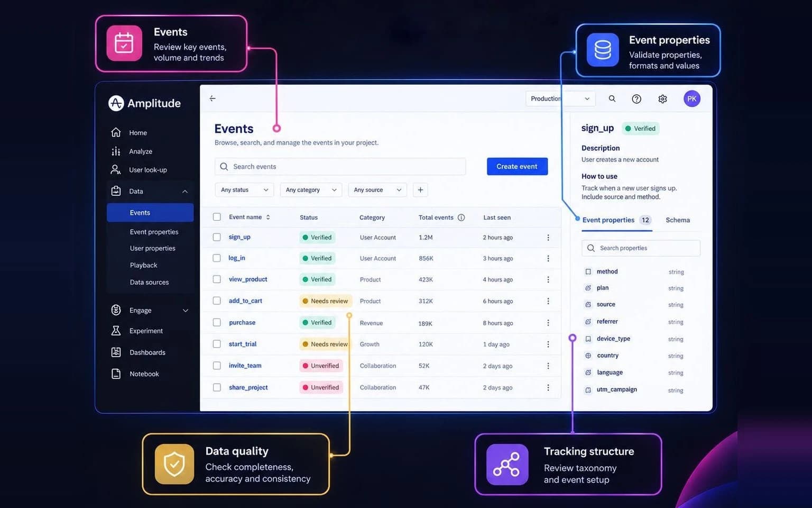The image size is (812, 508).
Task: Open the Production environment dropdown
Action: click(x=560, y=99)
